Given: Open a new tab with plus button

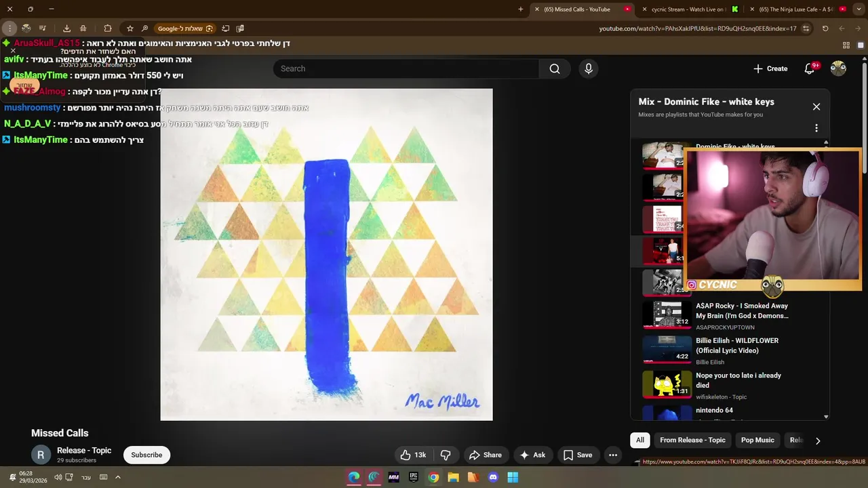Looking at the screenshot, I should [x=521, y=9].
